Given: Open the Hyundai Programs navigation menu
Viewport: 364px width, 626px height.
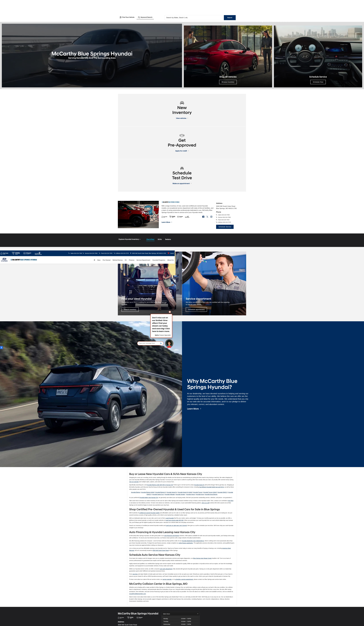Looking at the screenshot, I should 159,260.
